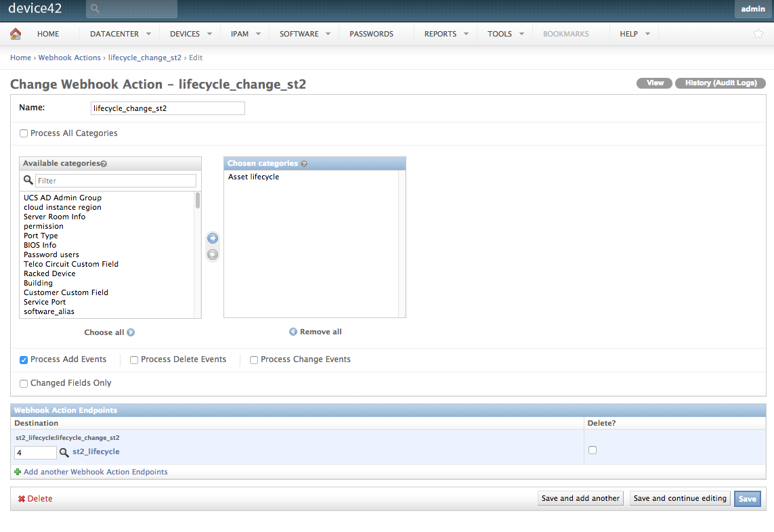This screenshot has width=774, height=532.
Task: Move selected category to Chosen with right arrow
Action: 212,238
